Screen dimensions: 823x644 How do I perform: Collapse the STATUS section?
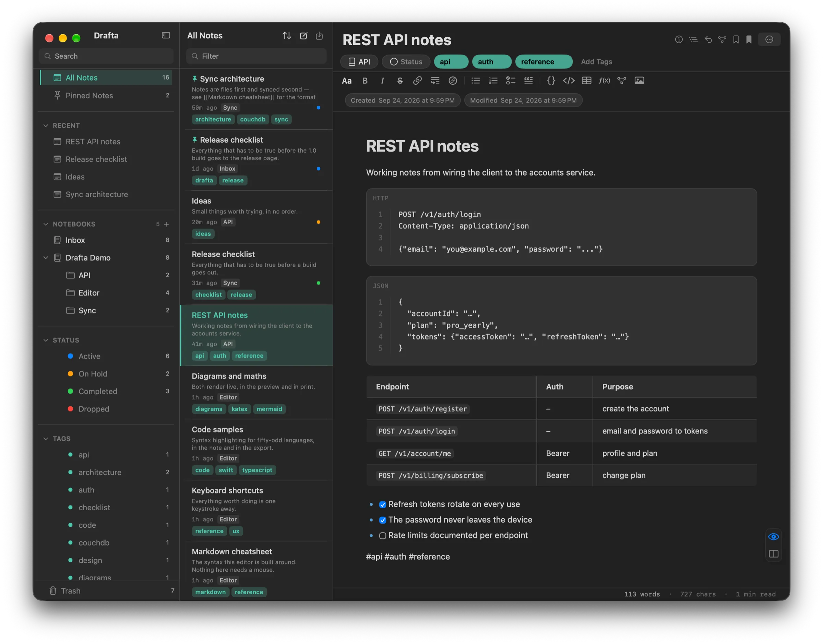(46, 340)
